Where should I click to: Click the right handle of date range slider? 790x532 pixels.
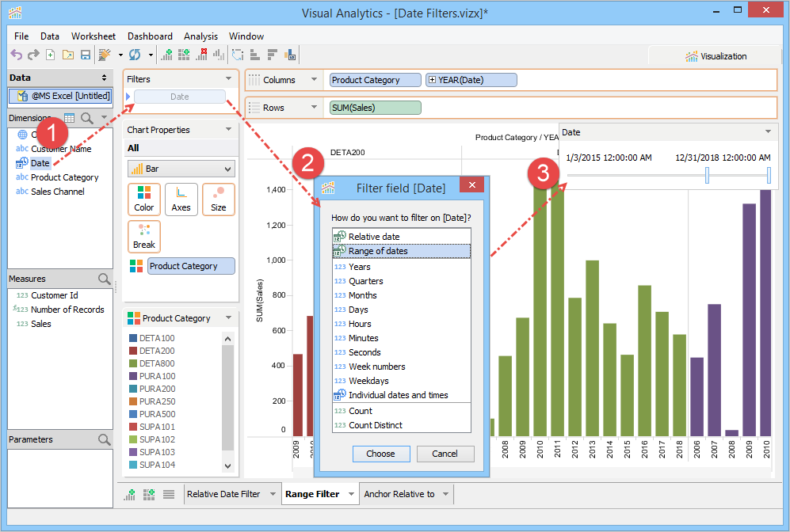pyautogui.click(x=769, y=175)
